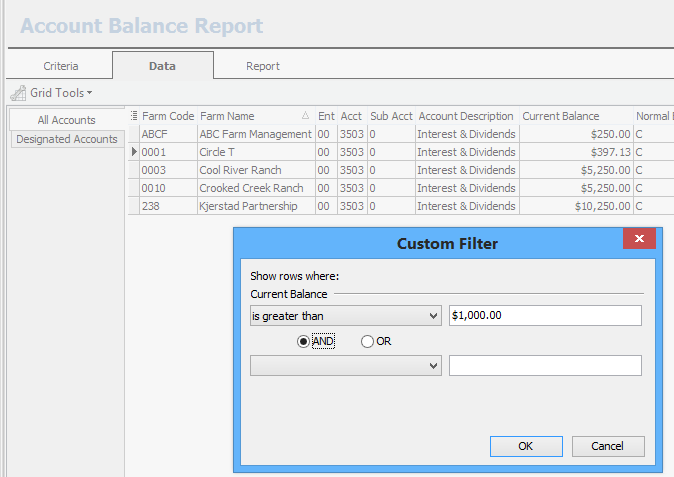Switch to the Criteria tab
This screenshot has height=477, width=674.
[x=61, y=66]
